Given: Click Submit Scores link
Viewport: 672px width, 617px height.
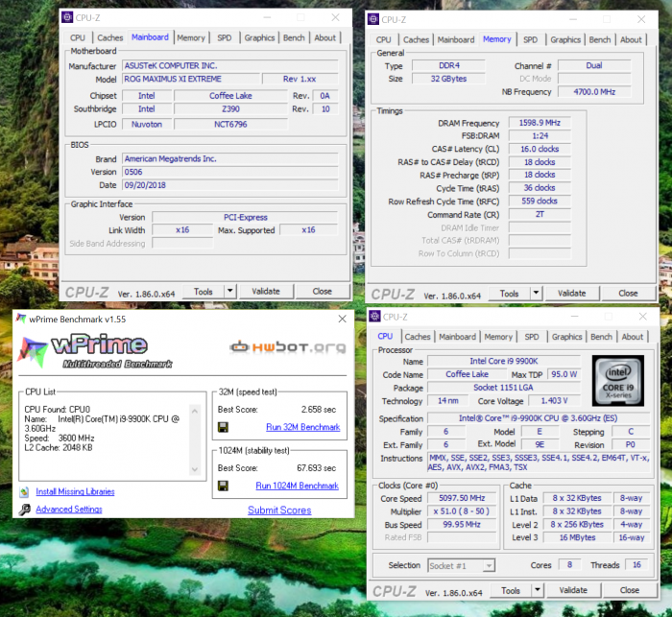Looking at the screenshot, I should 279,510.
